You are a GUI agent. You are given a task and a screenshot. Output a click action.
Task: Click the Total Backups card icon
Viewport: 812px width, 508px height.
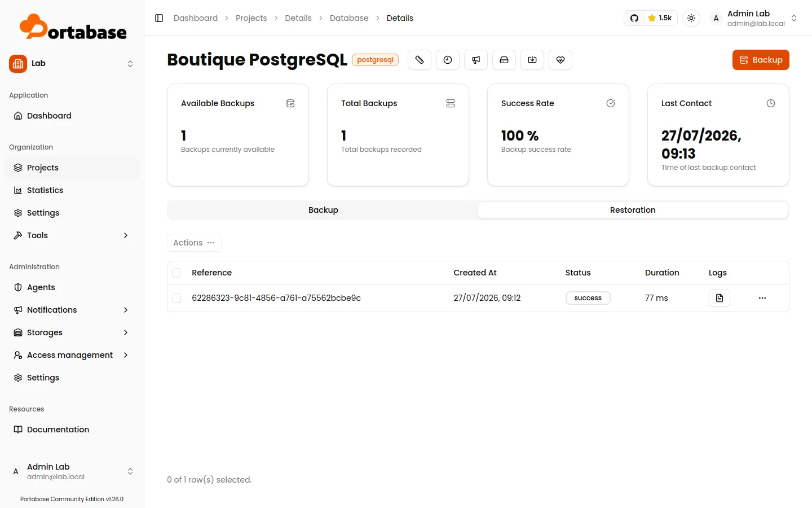(451, 103)
